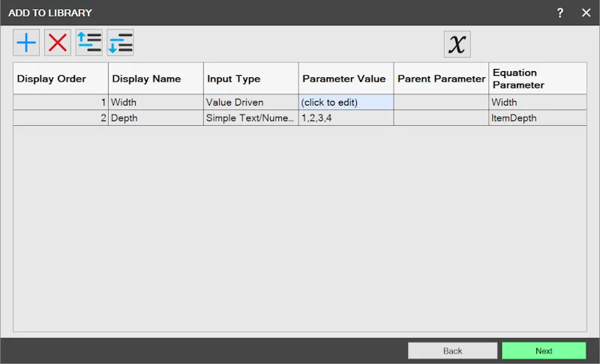
Task: Select the ItemDepth equation parameter cell
Action: tap(538, 118)
